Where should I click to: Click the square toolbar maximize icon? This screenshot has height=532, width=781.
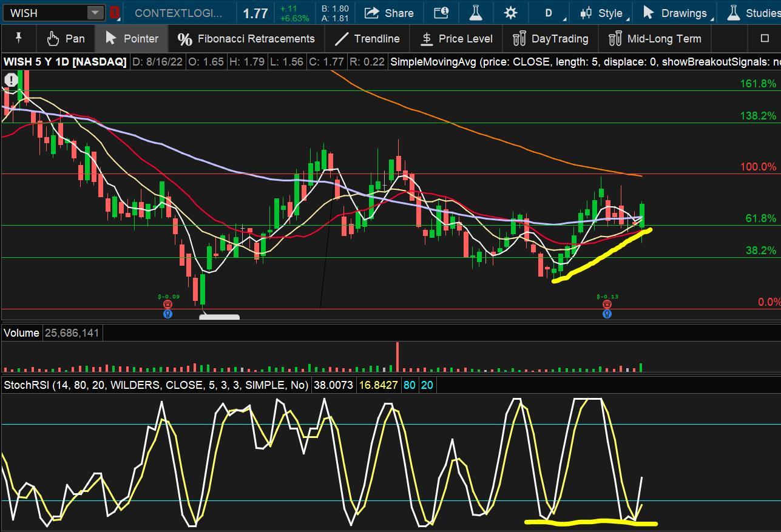tap(765, 38)
